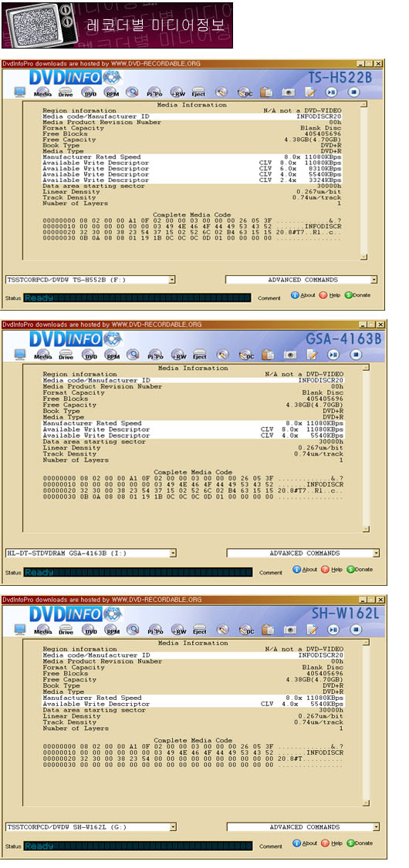Click the notepad icon in the GSA-4163B window
Screen dimensions: 409x868
[x=312, y=354]
